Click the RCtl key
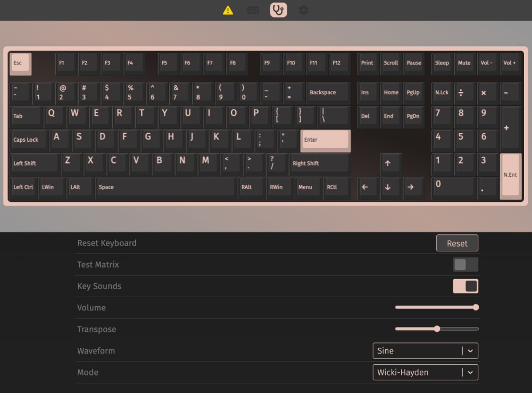This screenshot has height=393, width=532. click(x=337, y=188)
